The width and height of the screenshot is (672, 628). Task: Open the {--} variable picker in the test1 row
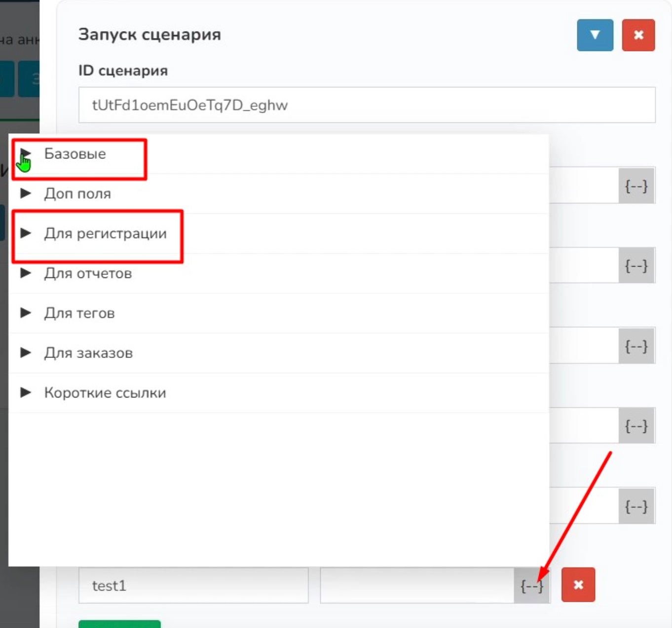531,586
